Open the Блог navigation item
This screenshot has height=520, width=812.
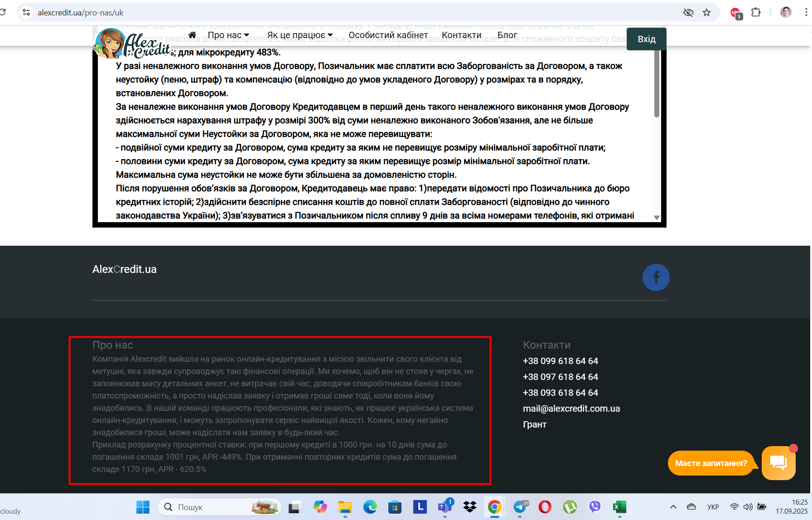click(507, 35)
